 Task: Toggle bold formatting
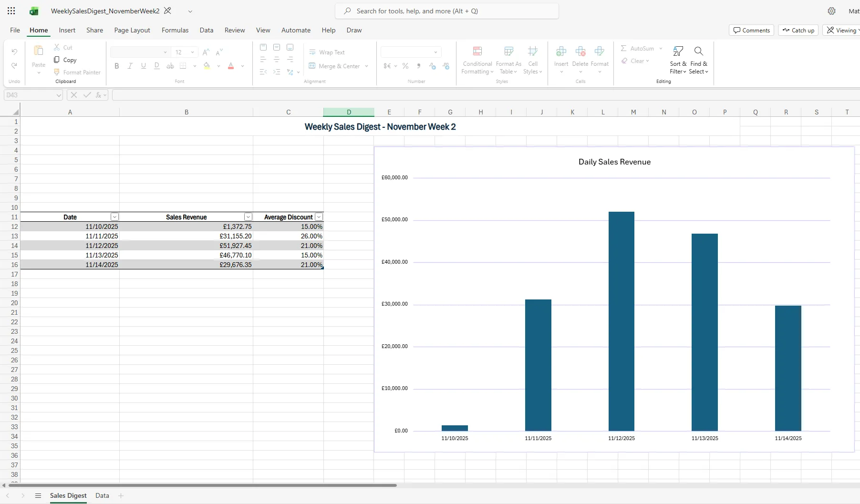[116, 66]
